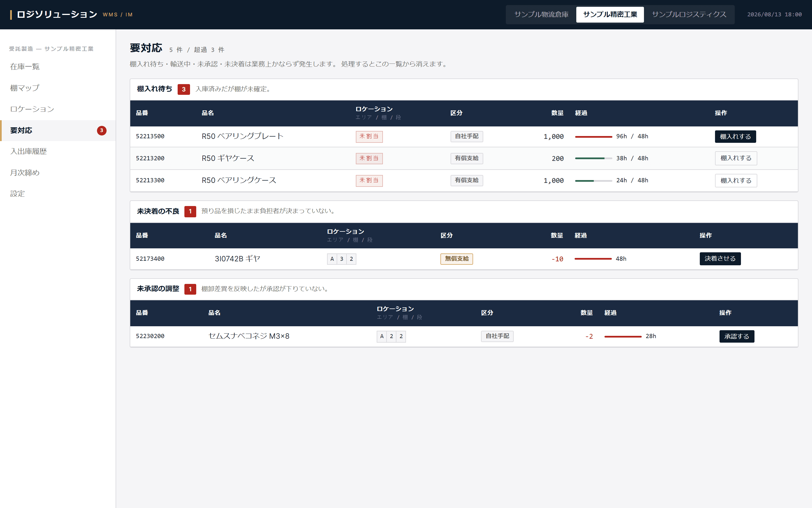Viewport: 812px width, 508px height.
Task: Click the 96h / 48h elapsed progress bar
Action: click(593, 137)
